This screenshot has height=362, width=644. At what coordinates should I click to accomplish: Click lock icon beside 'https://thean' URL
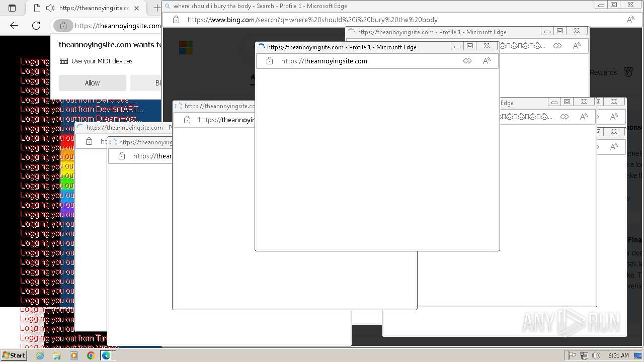[122, 156]
